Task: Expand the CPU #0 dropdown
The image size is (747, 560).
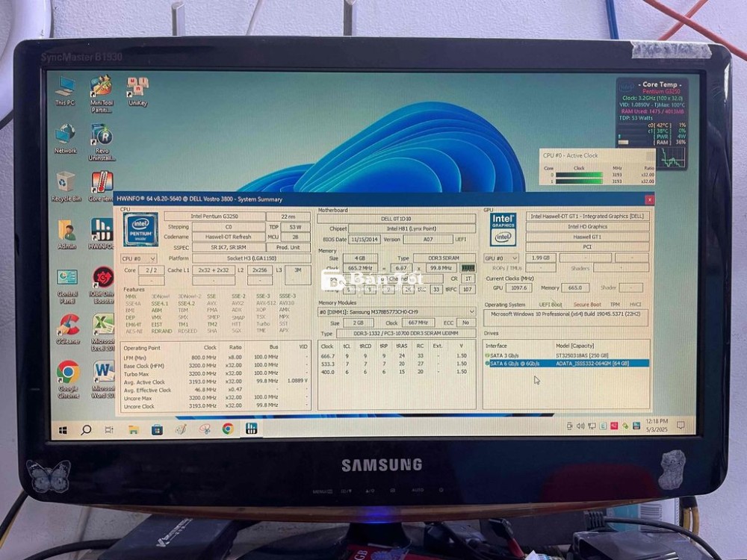Action: tap(138, 258)
